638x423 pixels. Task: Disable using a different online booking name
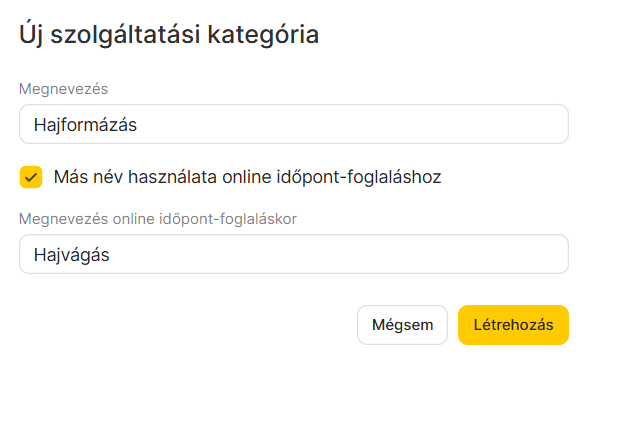[x=31, y=177]
